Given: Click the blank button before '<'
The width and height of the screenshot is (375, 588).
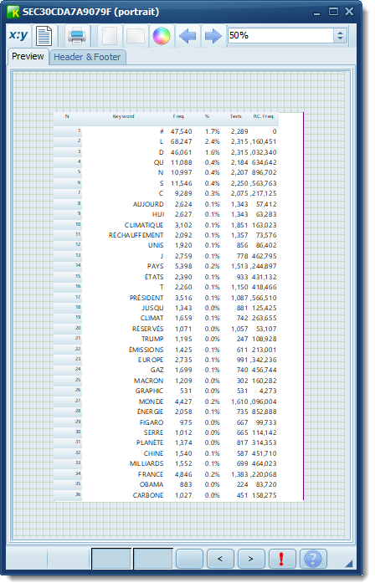Looking at the screenshot, I should tap(189, 559).
